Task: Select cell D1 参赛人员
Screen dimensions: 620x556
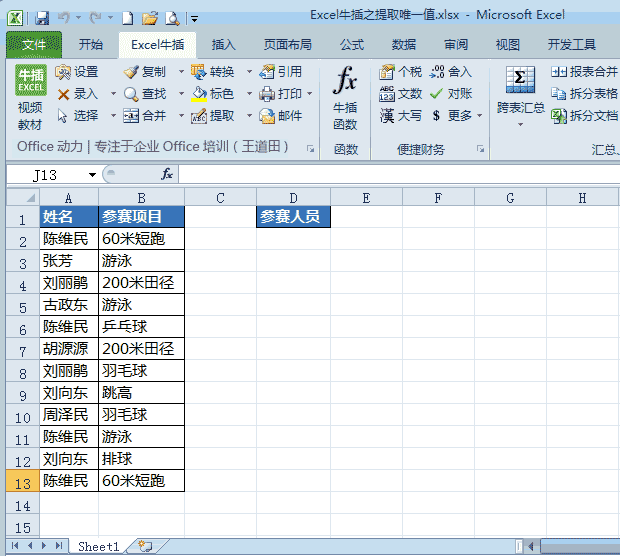Action: [x=293, y=216]
